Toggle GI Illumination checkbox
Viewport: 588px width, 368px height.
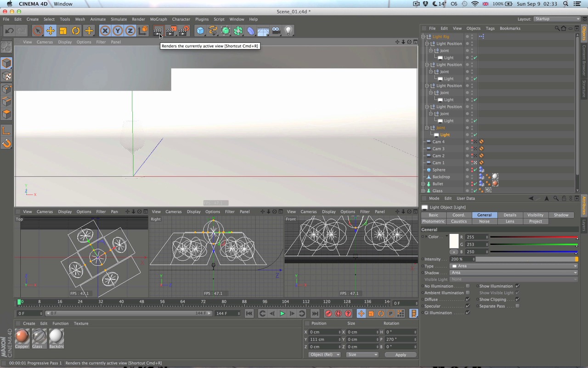tap(468, 313)
